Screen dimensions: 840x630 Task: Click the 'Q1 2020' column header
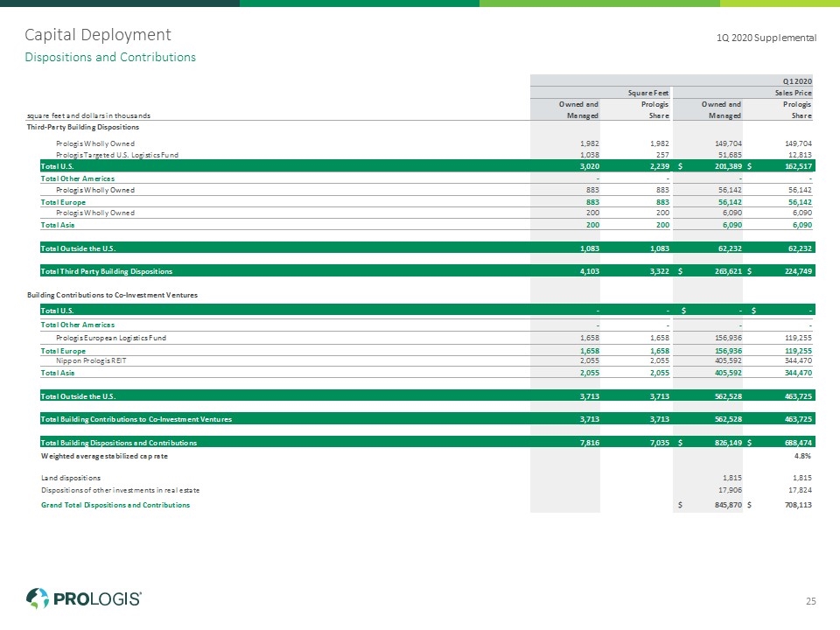click(x=797, y=81)
